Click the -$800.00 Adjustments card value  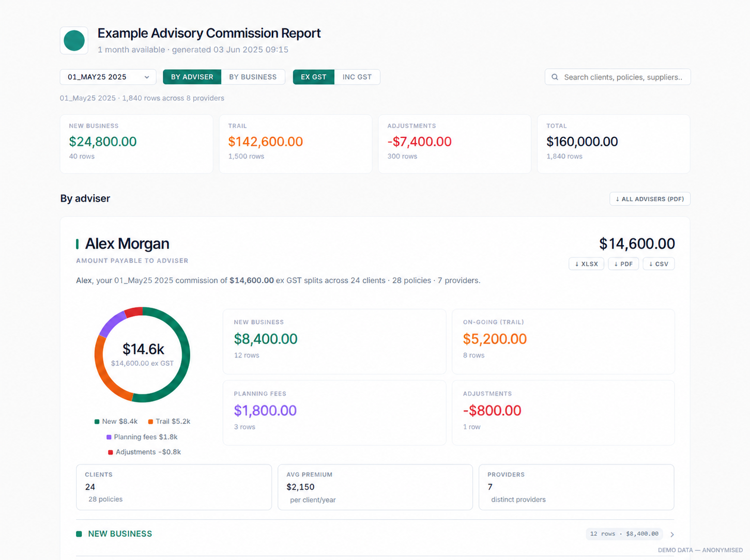[x=492, y=411]
